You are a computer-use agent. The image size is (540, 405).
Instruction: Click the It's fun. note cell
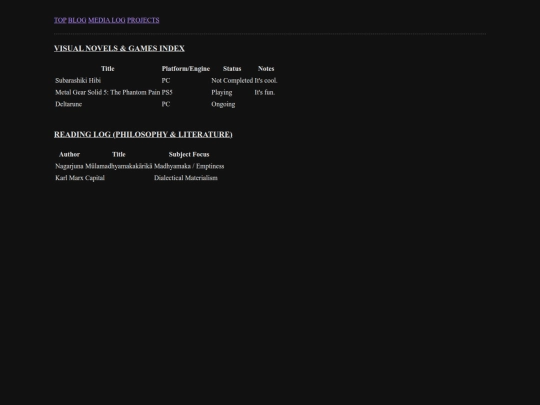coord(264,92)
